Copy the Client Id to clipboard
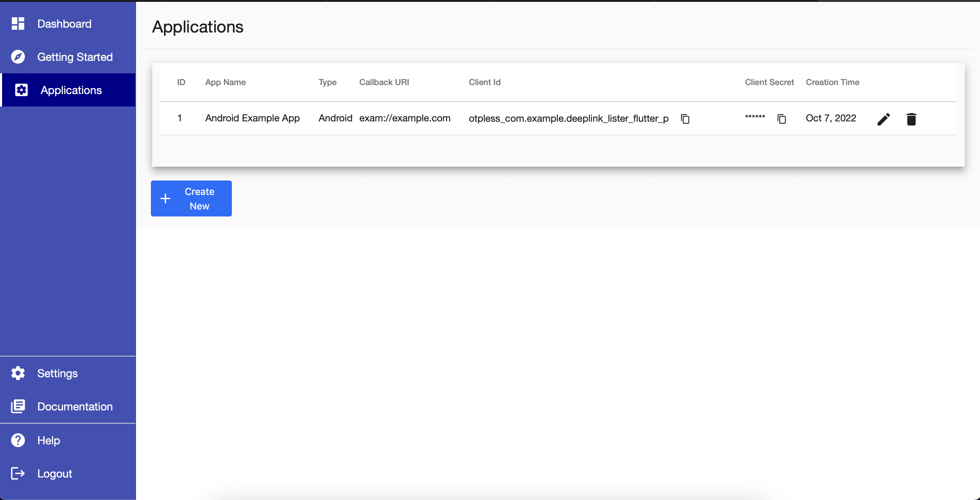This screenshot has height=500, width=980. (685, 119)
